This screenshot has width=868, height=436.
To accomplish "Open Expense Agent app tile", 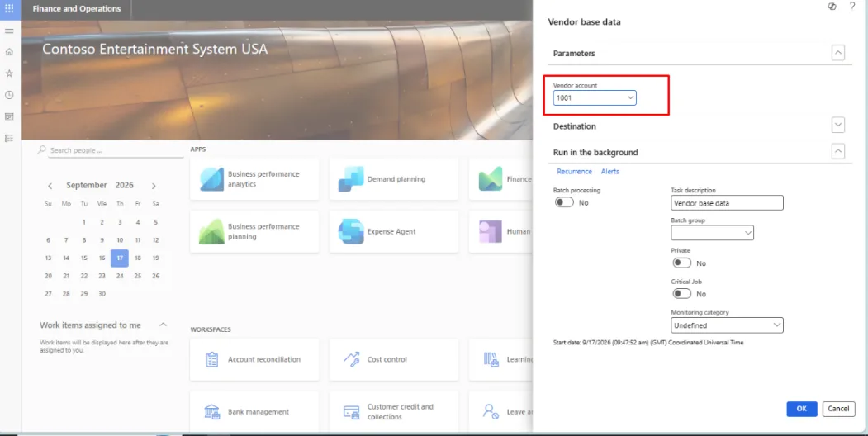I will coord(394,231).
